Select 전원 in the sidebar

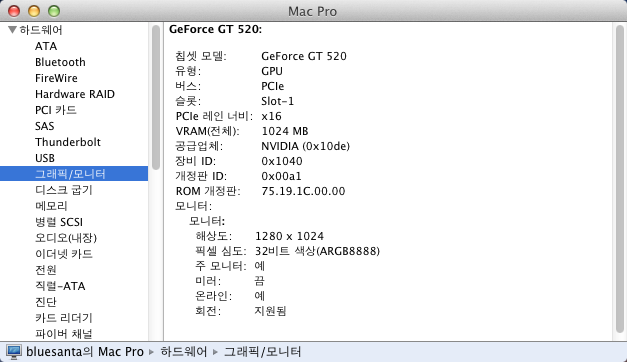[46, 270]
